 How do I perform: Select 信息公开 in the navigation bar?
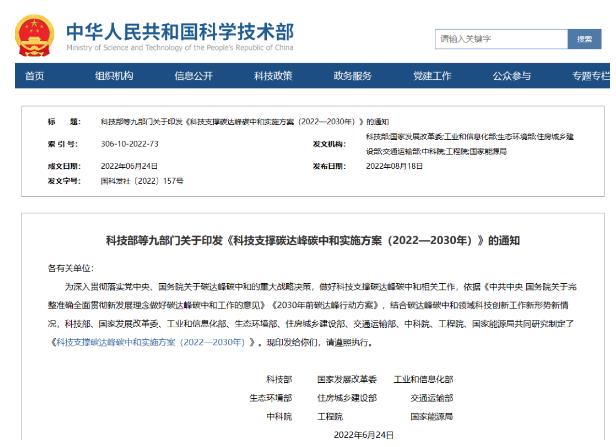click(193, 76)
